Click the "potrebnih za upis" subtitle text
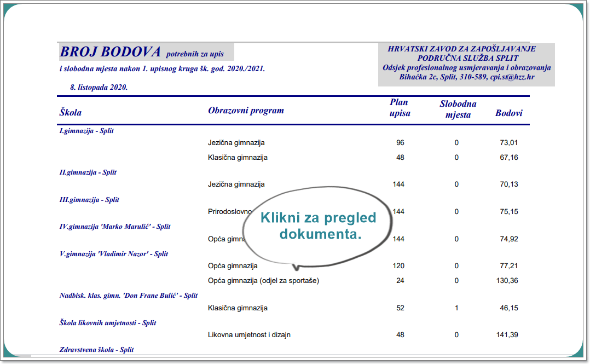The width and height of the screenshot is (590, 364). pyautogui.click(x=195, y=54)
